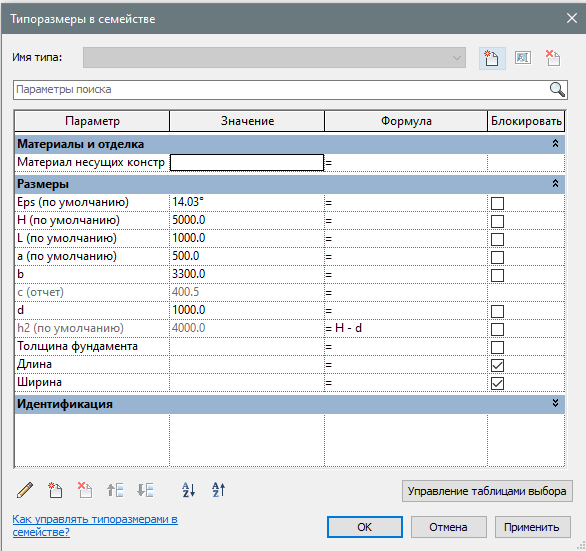Image resolution: width=586 pixels, height=551 pixels.
Task: Uncheck the lock checkbox for Длина
Action: click(x=497, y=365)
